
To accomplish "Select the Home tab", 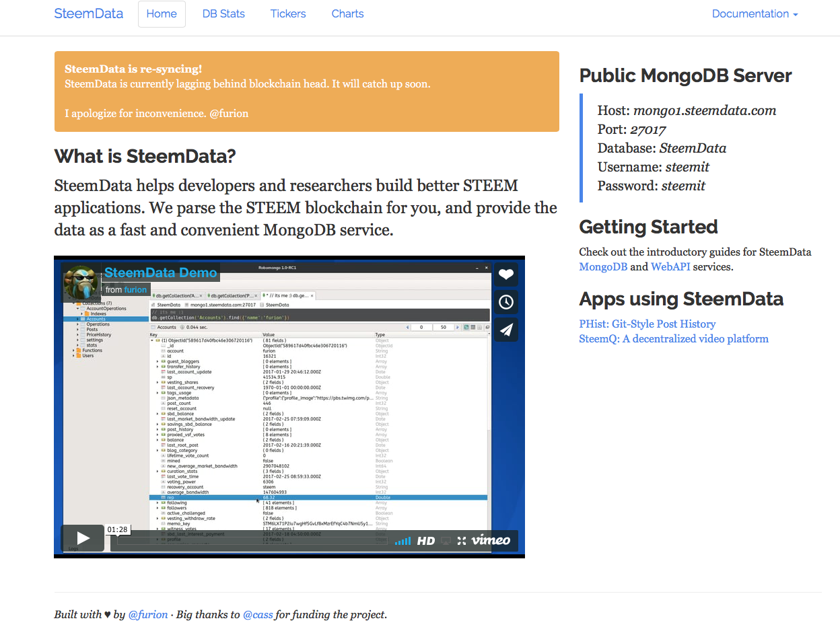I will pyautogui.click(x=162, y=13).
